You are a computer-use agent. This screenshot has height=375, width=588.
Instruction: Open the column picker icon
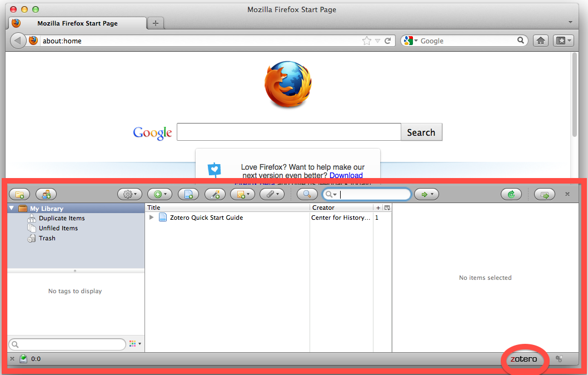pos(387,208)
